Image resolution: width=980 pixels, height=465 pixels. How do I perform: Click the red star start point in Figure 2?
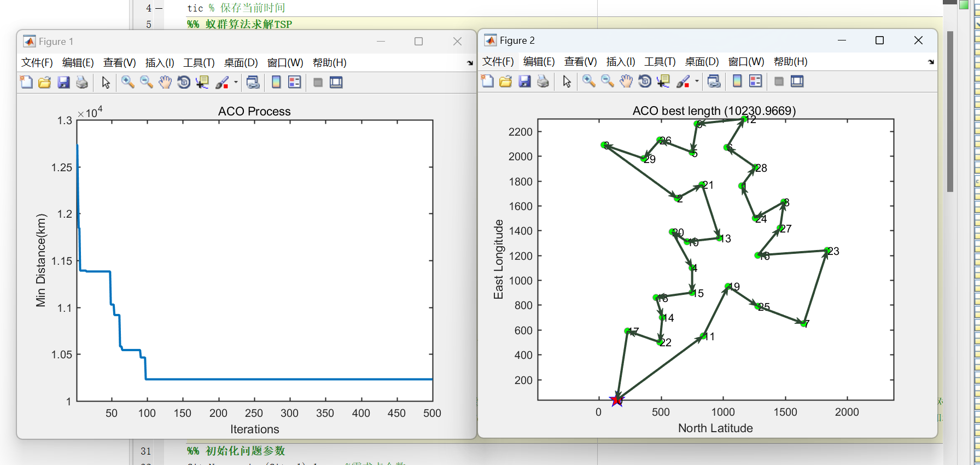click(617, 400)
